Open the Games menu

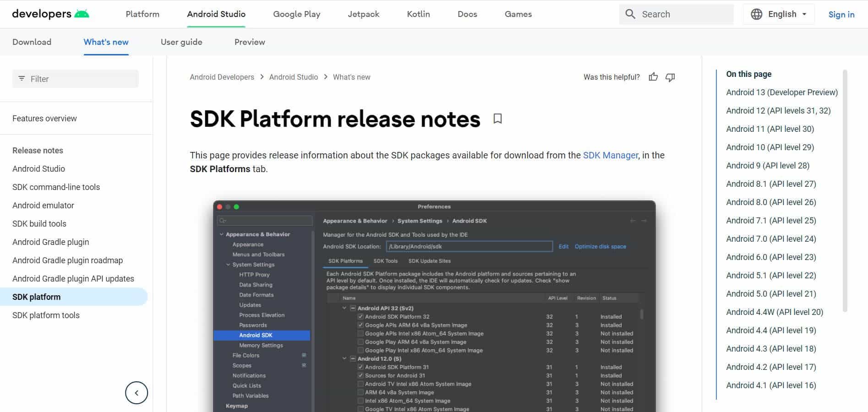(x=518, y=14)
